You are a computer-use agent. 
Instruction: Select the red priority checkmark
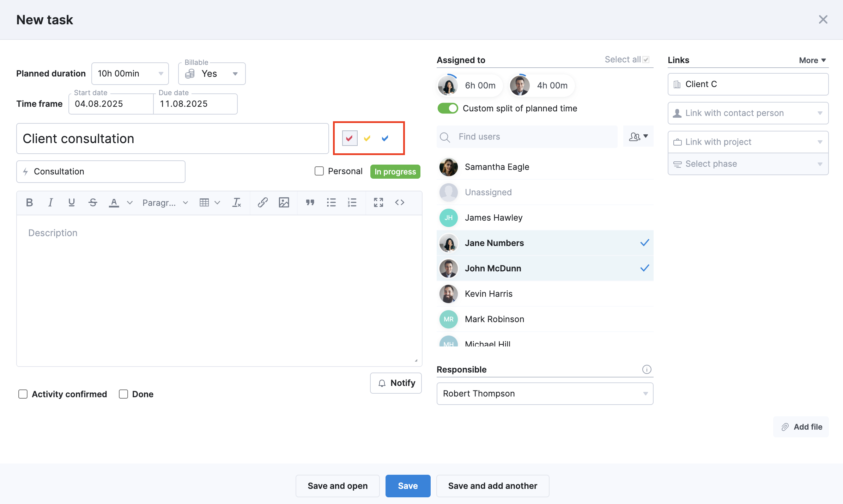pos(350,138)
